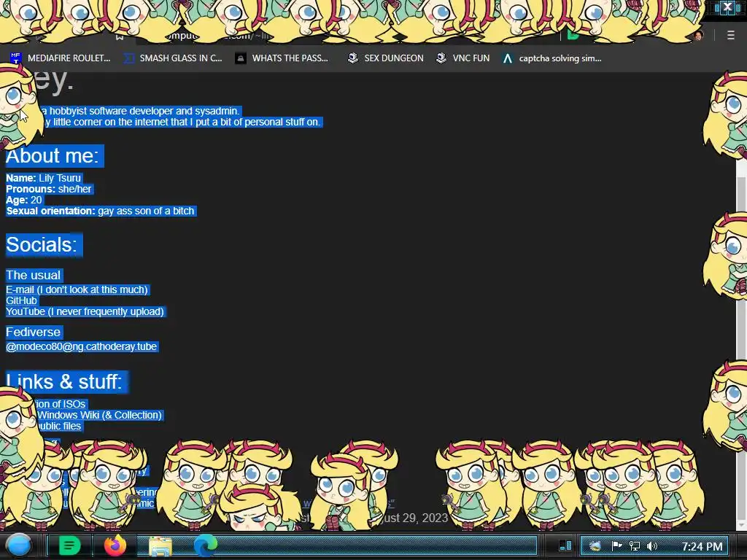Open File Explorer from the taskbar
Viewport: 747px width, 560px height.
160,546
